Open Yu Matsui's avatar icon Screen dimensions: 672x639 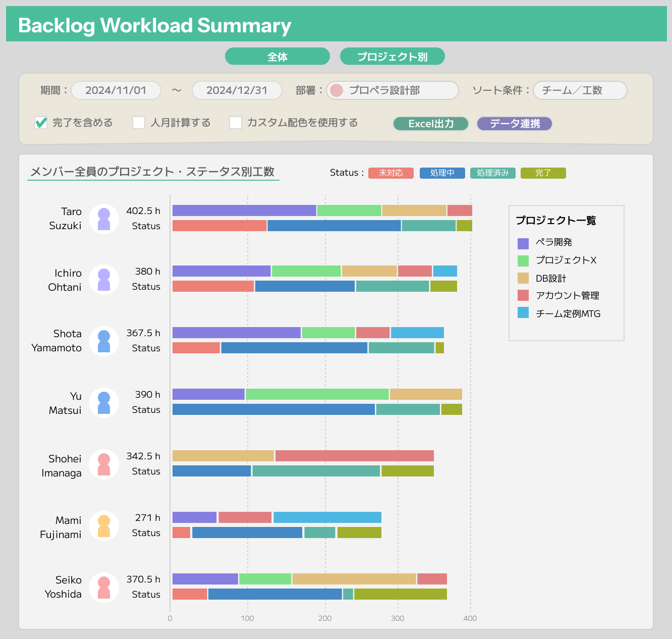point(104,403)
